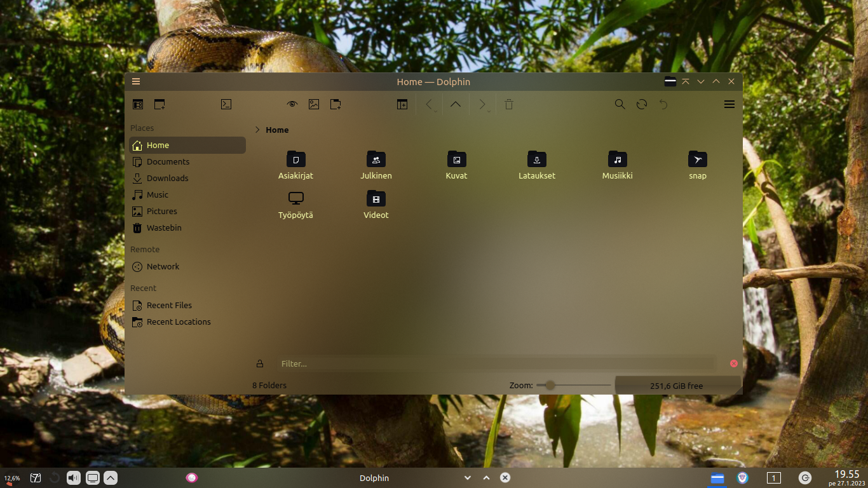Screen dimensions: 868x488
Task: Expand the breadcrumb chevron before Home
Action: point(257,130)
